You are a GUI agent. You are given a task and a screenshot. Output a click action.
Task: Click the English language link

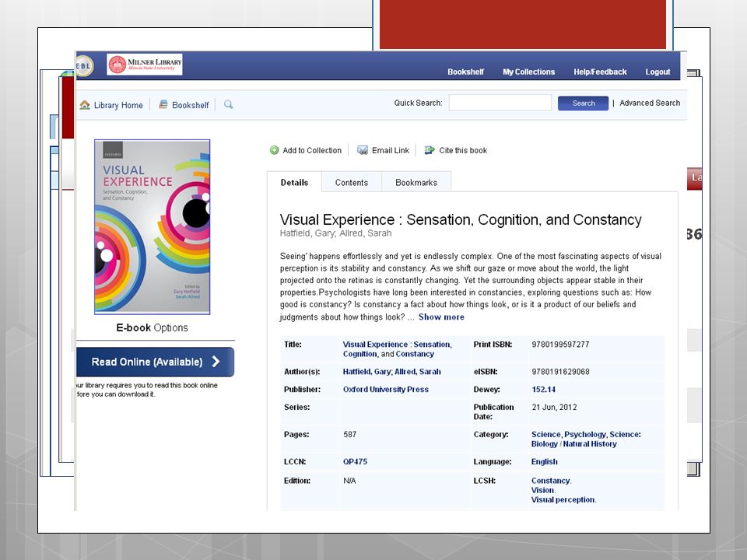click(545, 461)
